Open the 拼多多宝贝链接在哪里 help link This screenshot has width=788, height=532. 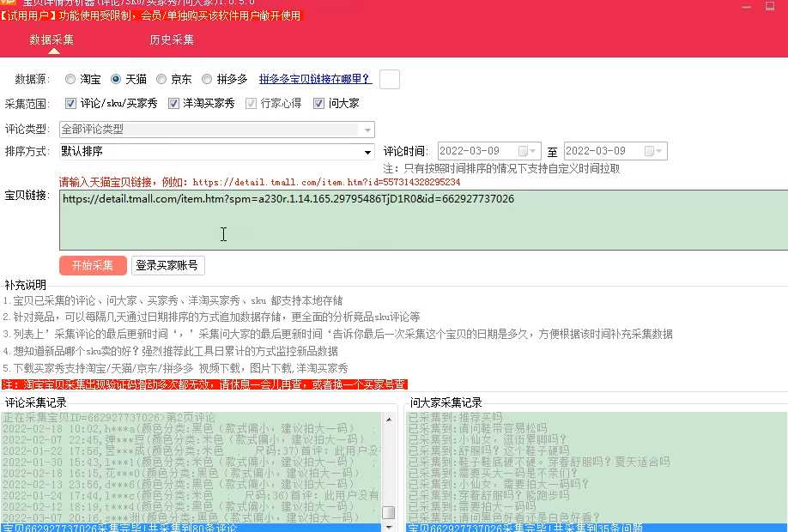coord(315,79)
